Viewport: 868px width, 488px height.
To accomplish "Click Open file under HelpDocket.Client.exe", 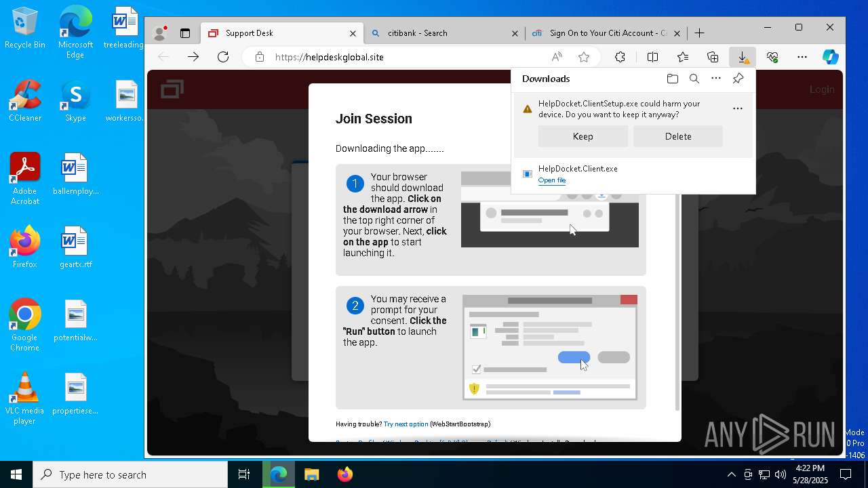I will (x=552, y=180).
